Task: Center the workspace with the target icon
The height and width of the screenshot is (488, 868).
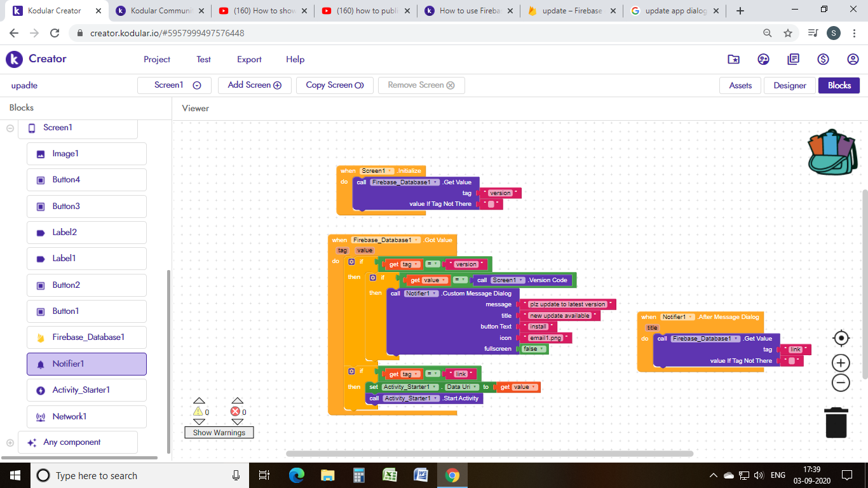Action: coord(841,337)
